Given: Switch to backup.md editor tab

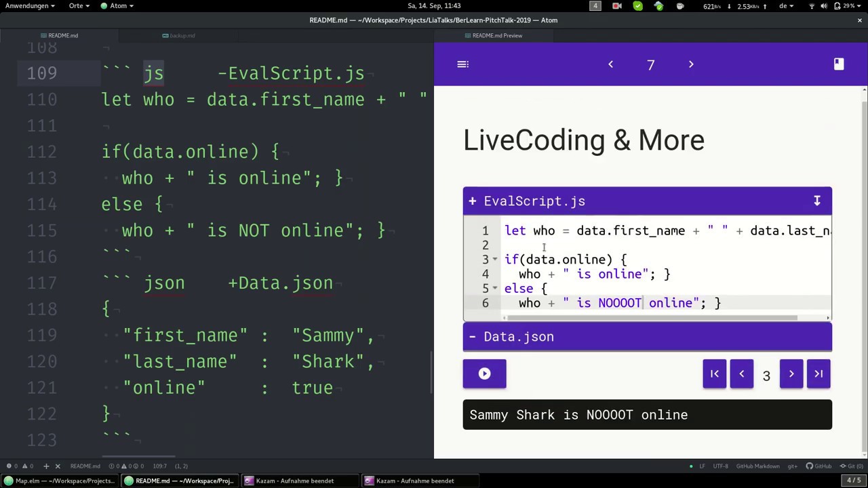Looking at the screenshot, I should tap(179, 35).
